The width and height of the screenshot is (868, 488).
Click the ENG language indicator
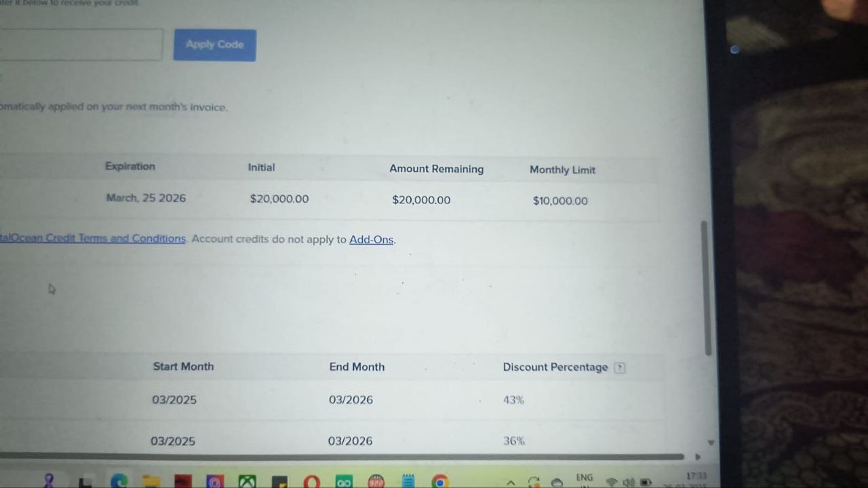pos(584,478)
